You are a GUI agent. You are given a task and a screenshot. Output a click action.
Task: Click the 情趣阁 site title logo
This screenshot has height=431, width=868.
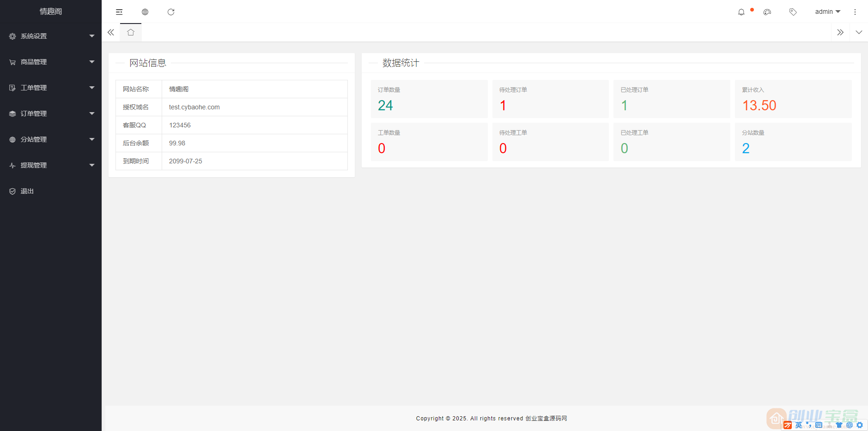click(51, 12)
